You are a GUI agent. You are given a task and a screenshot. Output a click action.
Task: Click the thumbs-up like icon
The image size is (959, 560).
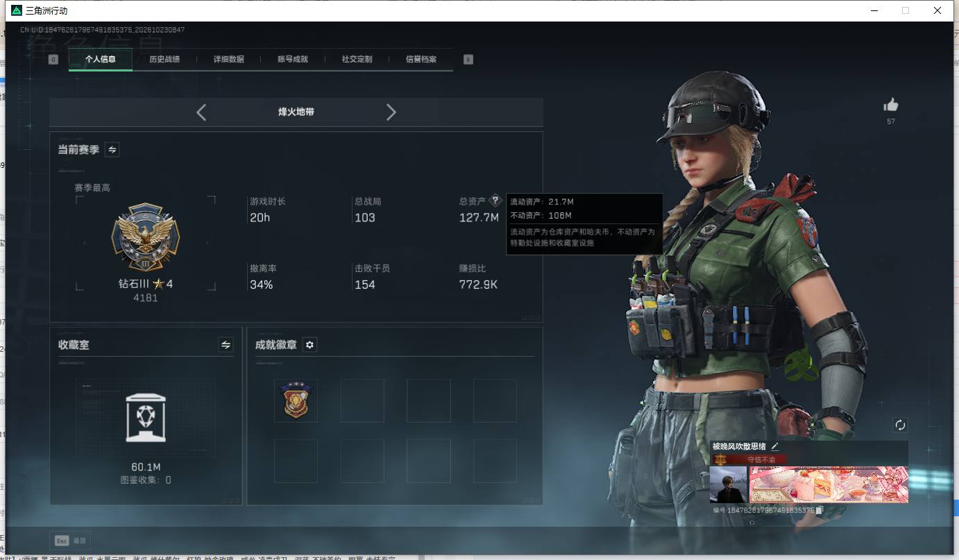(891, 105)
